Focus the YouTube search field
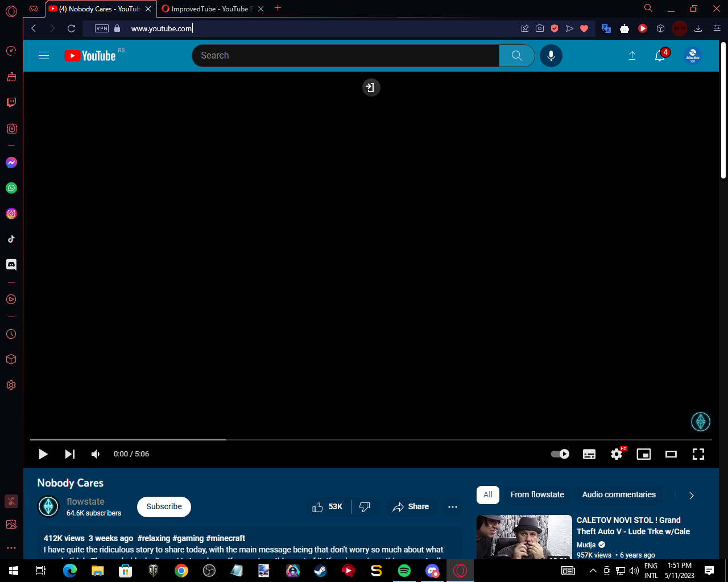Viewport: 728px width, 582px height. tap(346, 56)
